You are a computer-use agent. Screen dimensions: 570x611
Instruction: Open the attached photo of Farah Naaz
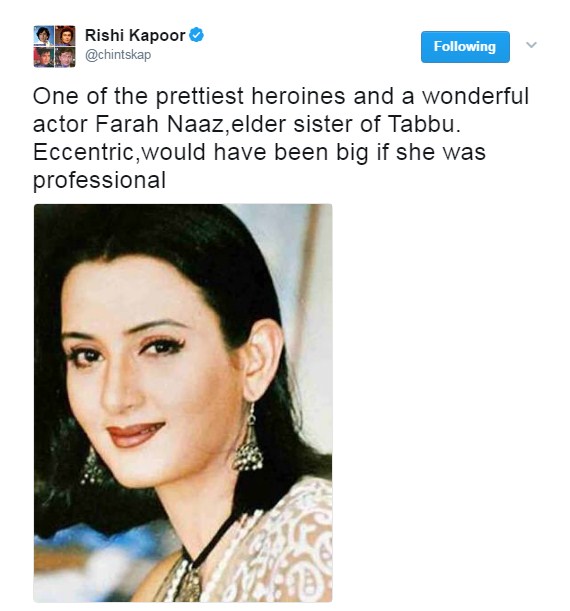pos(183,403)
